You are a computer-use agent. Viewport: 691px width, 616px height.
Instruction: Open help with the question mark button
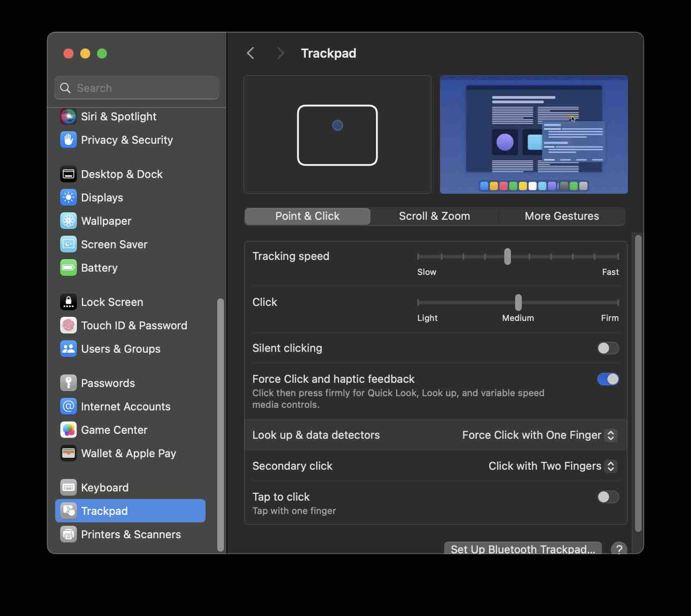click(x=619, y=548)
